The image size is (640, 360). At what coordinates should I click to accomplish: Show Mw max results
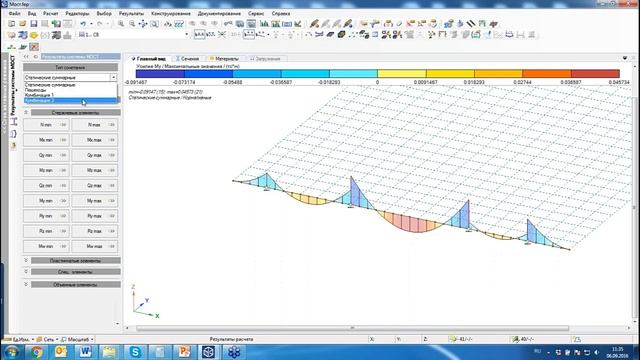point(95,247)
